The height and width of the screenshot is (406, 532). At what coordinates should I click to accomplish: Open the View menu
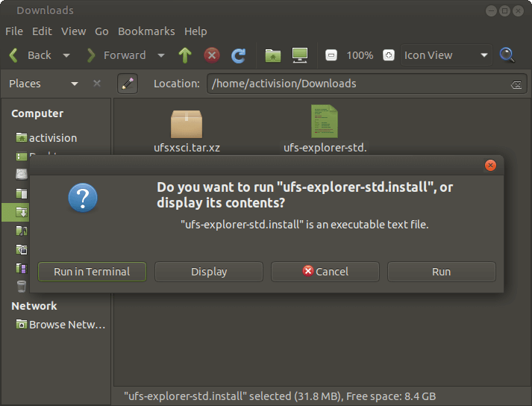pyautogui.click(x=73, y=31)
